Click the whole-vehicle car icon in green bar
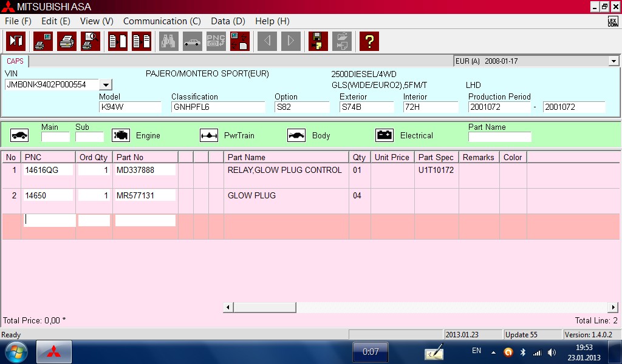The height and width of the screenshot is (364, 622). point(19,135)
